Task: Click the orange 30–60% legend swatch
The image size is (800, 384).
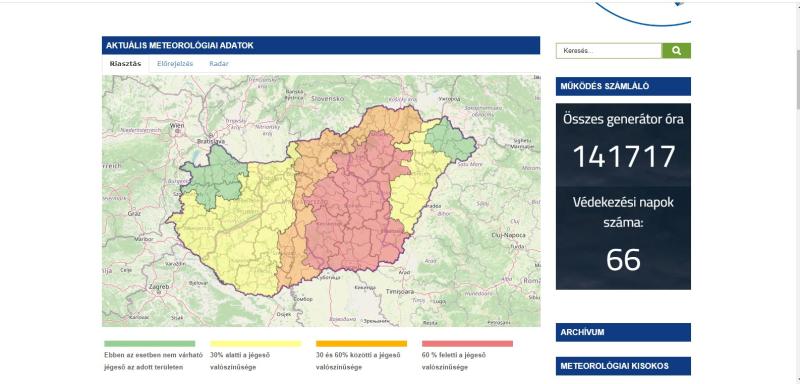Action: (361, 344)
